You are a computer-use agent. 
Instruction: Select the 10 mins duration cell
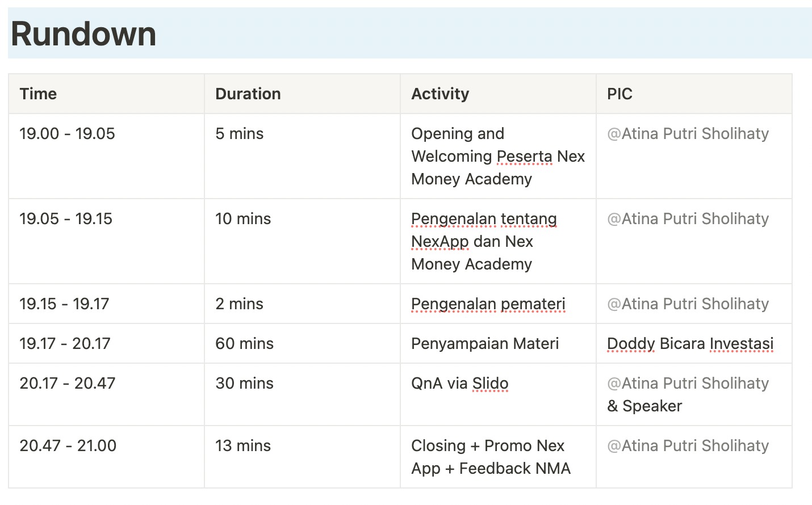[243, 219]
